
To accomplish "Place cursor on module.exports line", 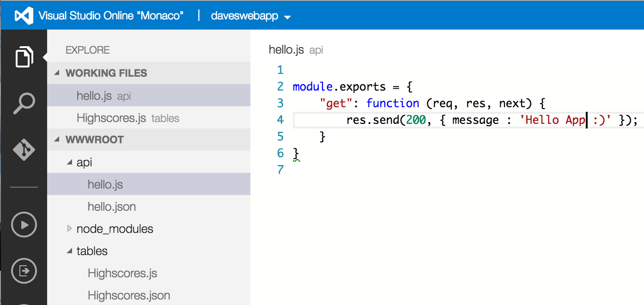I will [352, 87].
